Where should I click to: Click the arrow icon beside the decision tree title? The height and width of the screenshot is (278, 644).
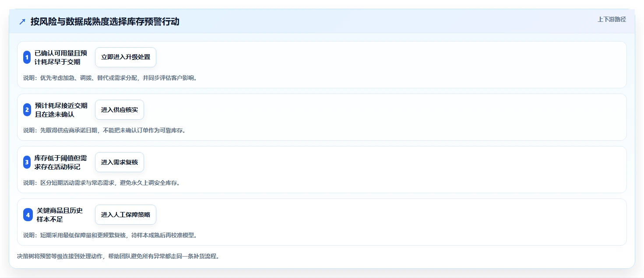point(22,22)
